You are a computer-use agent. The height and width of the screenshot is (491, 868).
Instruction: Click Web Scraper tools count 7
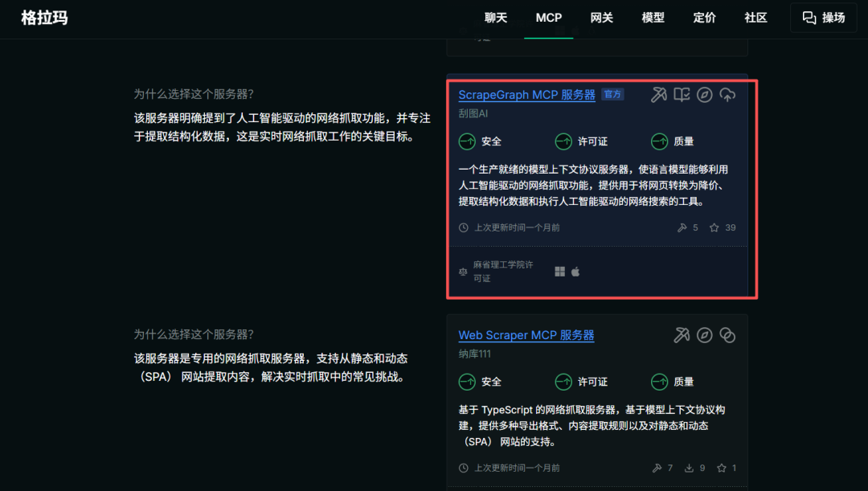[x=669, y=468]
